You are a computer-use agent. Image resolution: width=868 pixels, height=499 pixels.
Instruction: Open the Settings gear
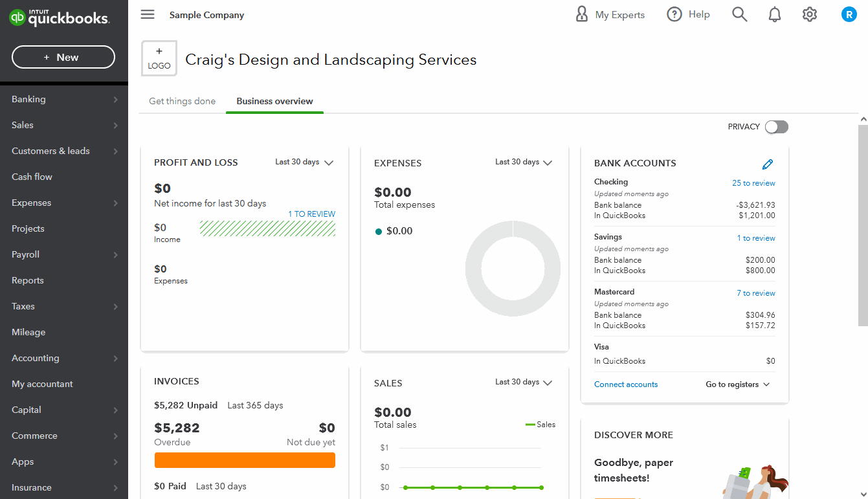[x=809, y=14]
